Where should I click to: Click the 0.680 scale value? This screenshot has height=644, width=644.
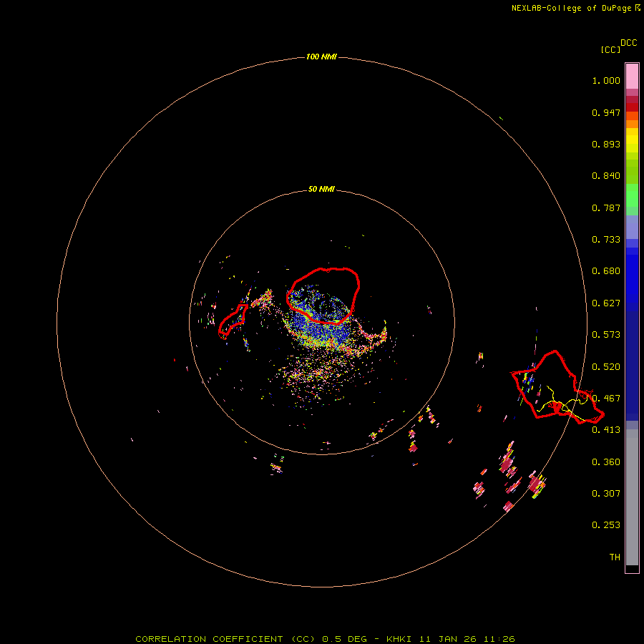coord(606,271)
